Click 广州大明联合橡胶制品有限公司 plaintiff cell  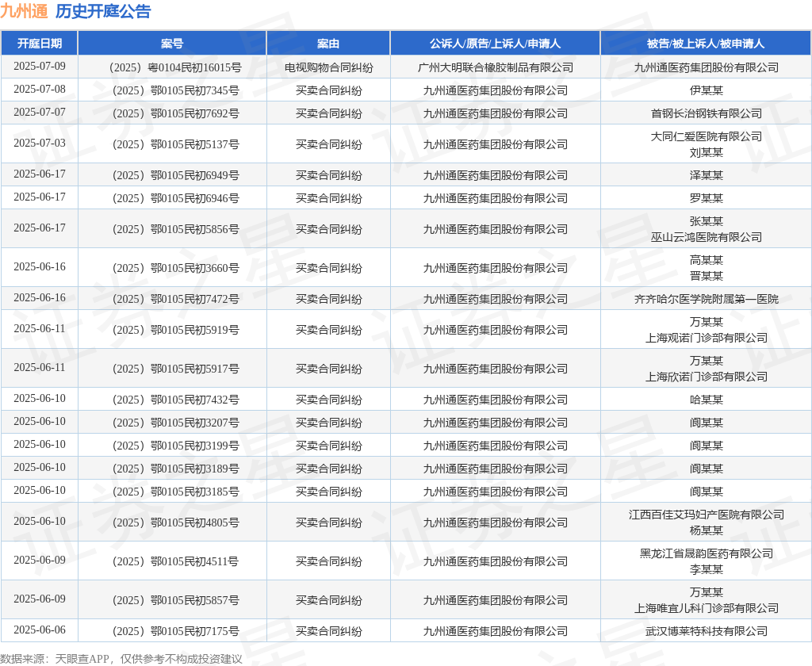coord(495,67)
